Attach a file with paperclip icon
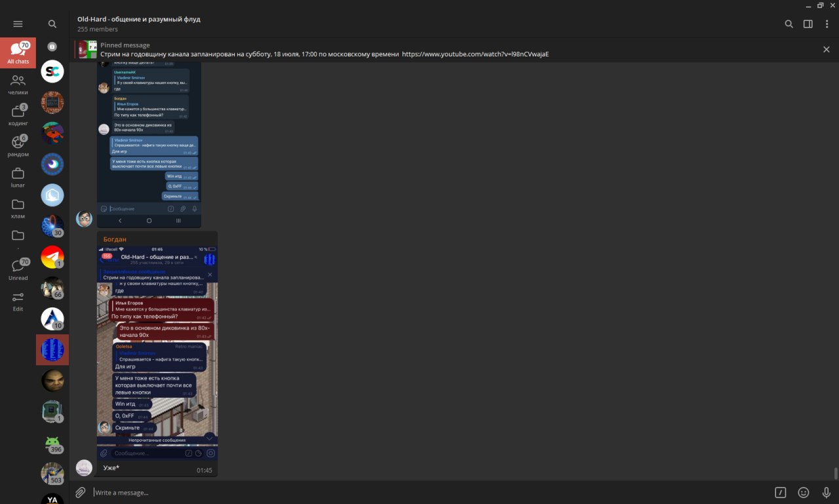This screenshot has height=504, width=839. [x=80, y=492]
